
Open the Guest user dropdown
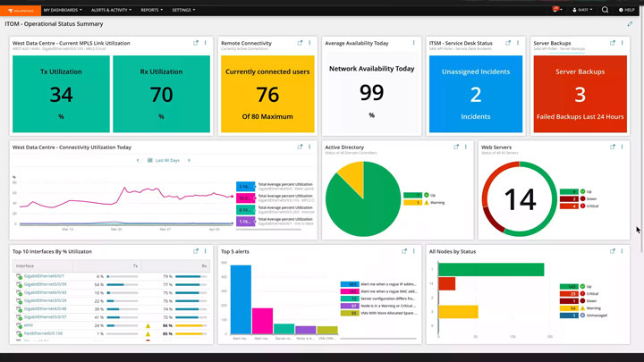pyautogui.click(x=582, y=10)
